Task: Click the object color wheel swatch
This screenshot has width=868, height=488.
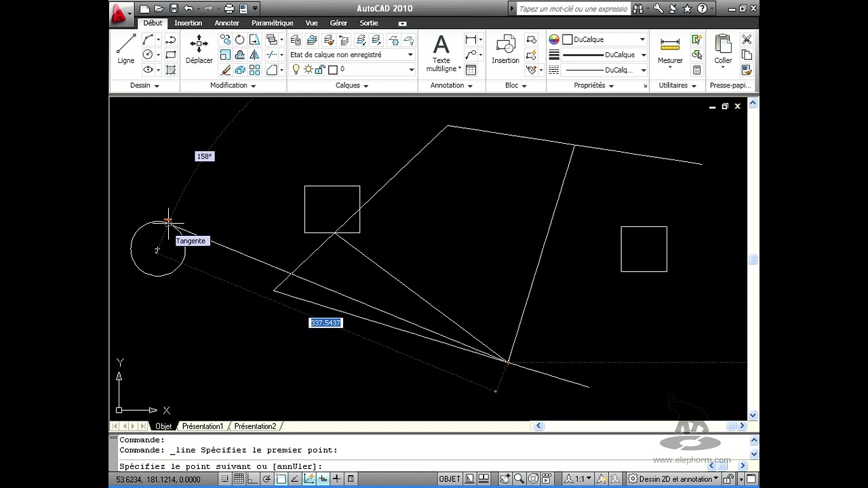Action: (554, 39)
